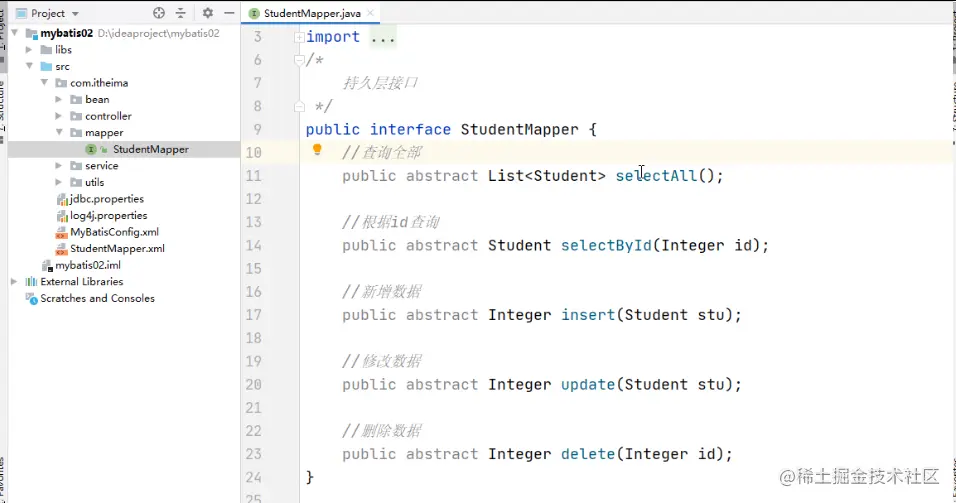Collapse the mapper package arrow
The image size is (956, 503).
coord(59,132)
